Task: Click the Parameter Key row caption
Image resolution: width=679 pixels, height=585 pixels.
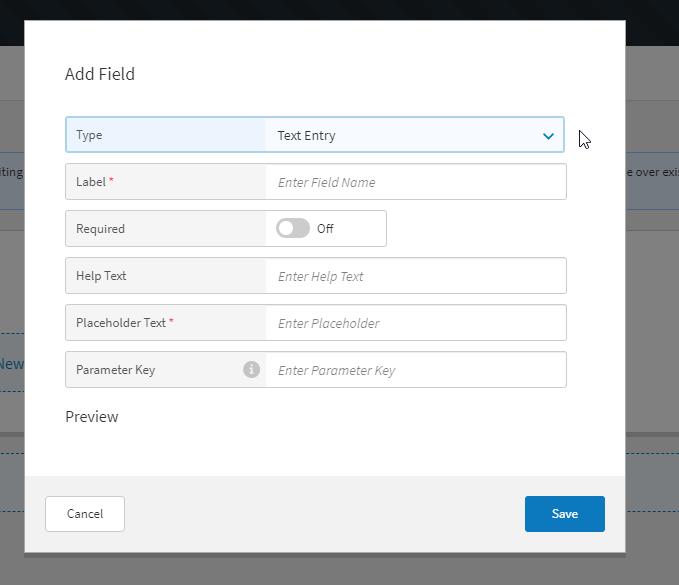Action: (x=115, y=370)
